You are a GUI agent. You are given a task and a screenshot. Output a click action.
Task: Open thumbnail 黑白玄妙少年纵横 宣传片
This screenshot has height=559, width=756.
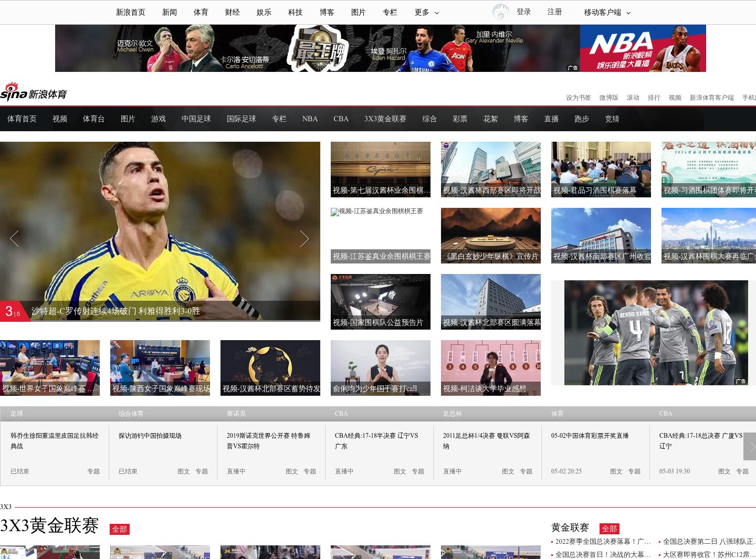pyautogui.click(x=491, y=236)
